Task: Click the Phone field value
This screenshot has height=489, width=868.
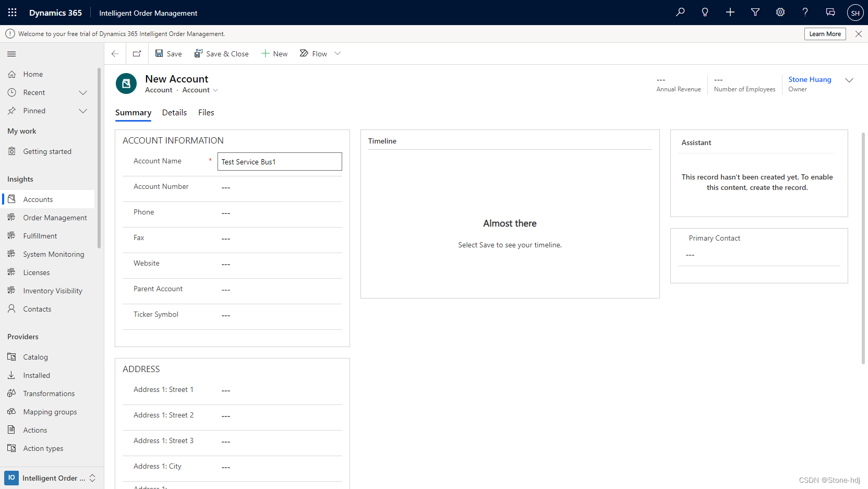Action: [280, 213]
